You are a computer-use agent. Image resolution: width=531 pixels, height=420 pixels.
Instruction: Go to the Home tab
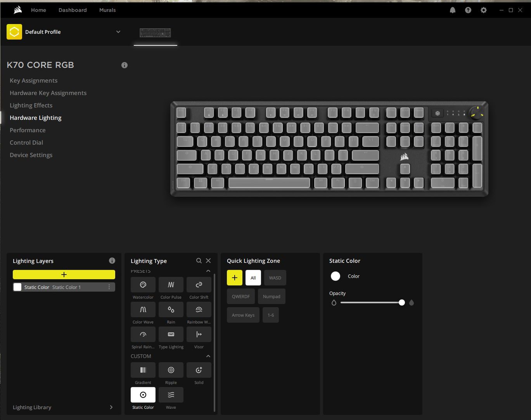click(x=38, y=10)
